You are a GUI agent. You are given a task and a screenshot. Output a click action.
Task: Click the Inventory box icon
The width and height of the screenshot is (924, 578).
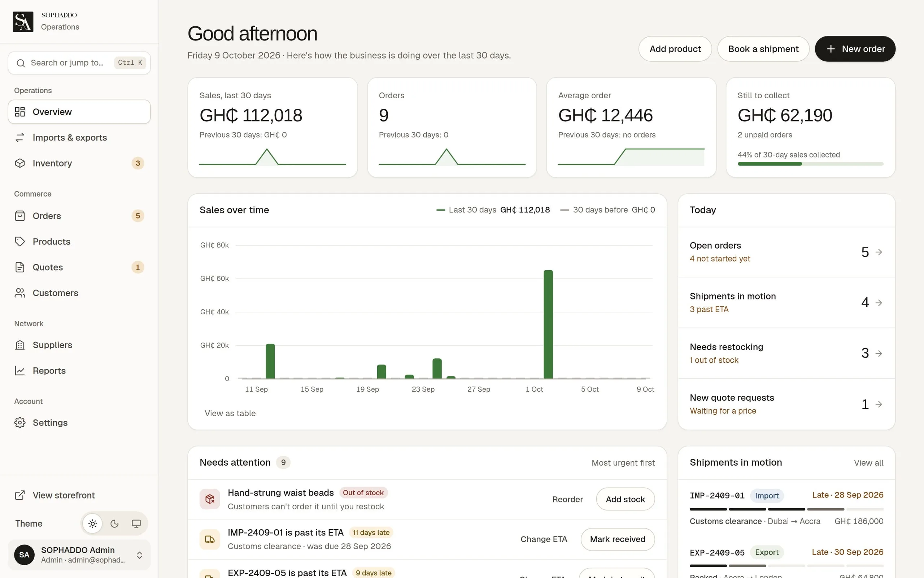(20, 163)
